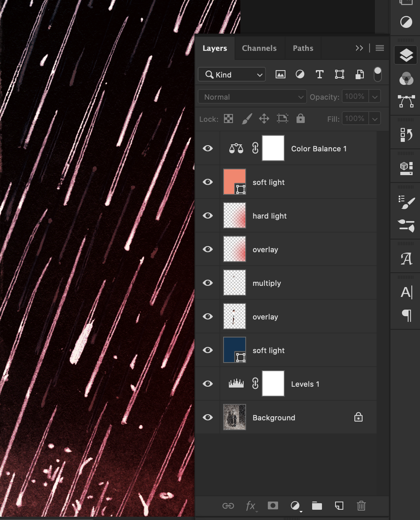Viewport: 420px width, 520px height.
Task: Select Levels 1 white layer mask
Action: [x=273, y=383]
